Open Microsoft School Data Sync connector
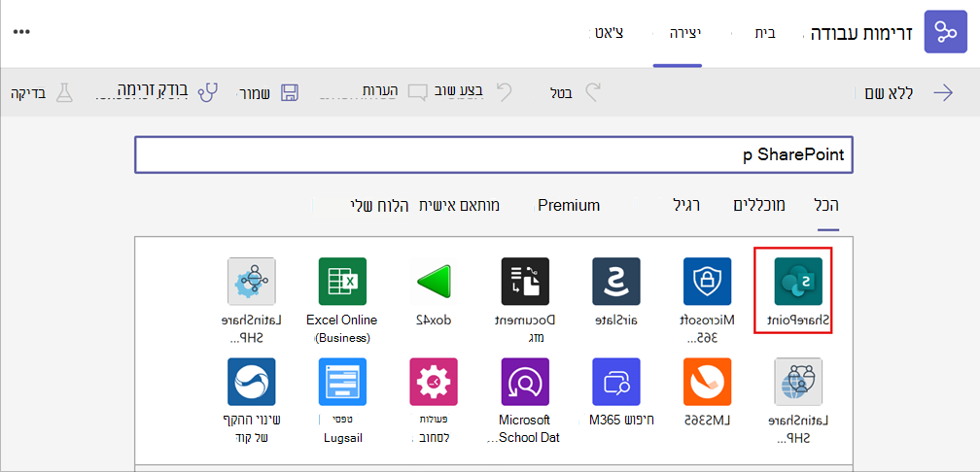 click(x=525, y=382)
